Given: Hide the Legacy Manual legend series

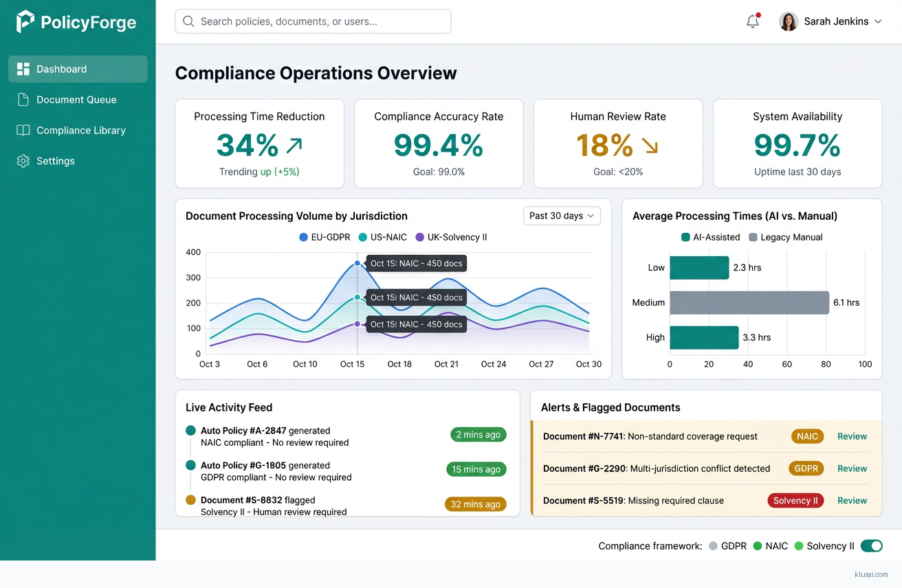Looking at the screenshot, I should click(785, 237).
